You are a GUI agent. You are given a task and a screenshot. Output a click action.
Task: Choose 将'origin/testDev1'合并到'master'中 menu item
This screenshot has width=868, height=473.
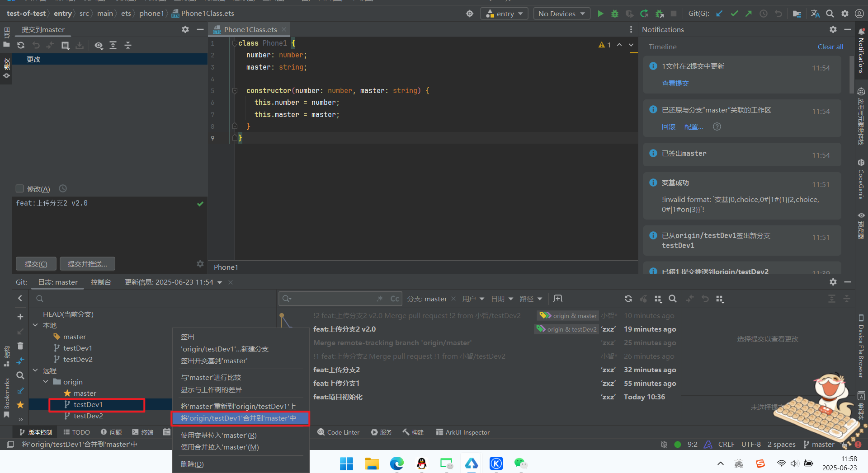pyautogui.click(x=240, y=418)
